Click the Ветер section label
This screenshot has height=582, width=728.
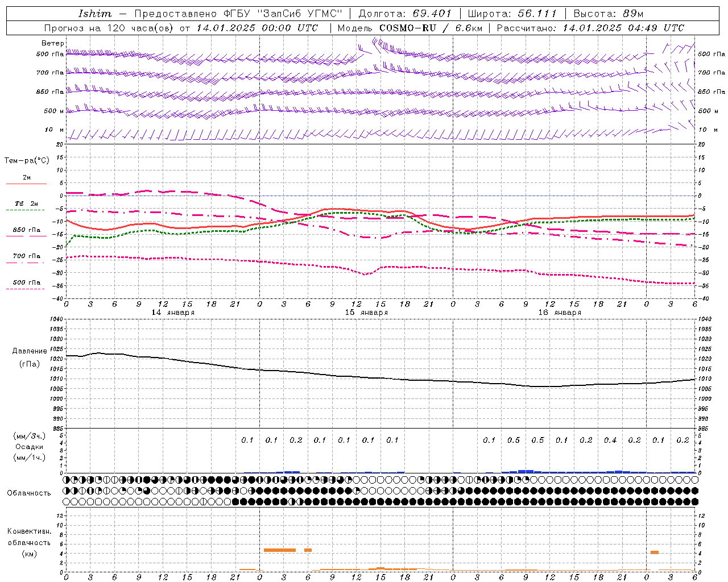click(52, 43)
